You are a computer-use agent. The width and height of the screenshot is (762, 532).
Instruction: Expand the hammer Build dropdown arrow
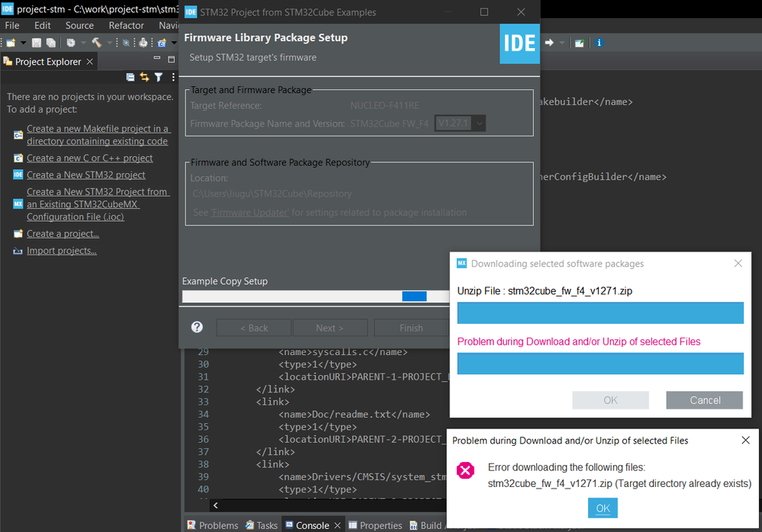point(109,43)
